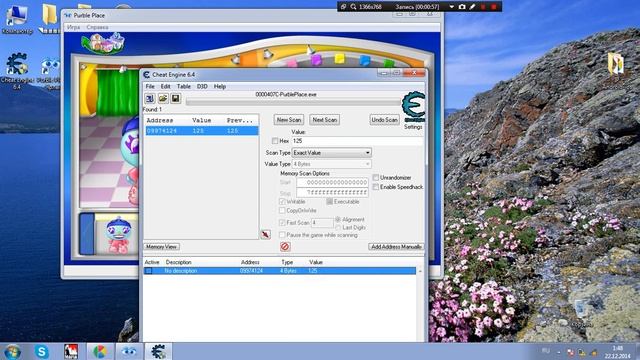640x360 pixels.
Task: Open the recorder bar dropdown arrow
Action: point(451,7)
